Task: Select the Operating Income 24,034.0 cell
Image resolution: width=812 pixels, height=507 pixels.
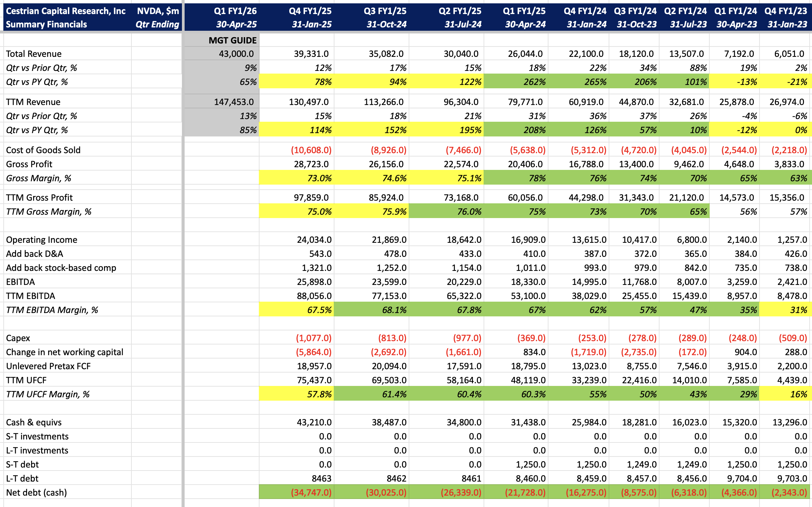Action: click(314, 240)
